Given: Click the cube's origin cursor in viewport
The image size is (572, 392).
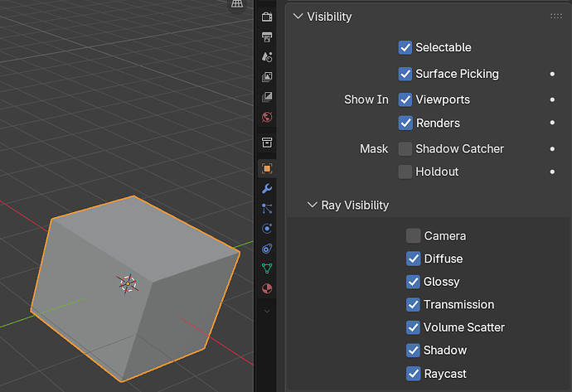Looking at the screenshot, I should click(128, 283).
